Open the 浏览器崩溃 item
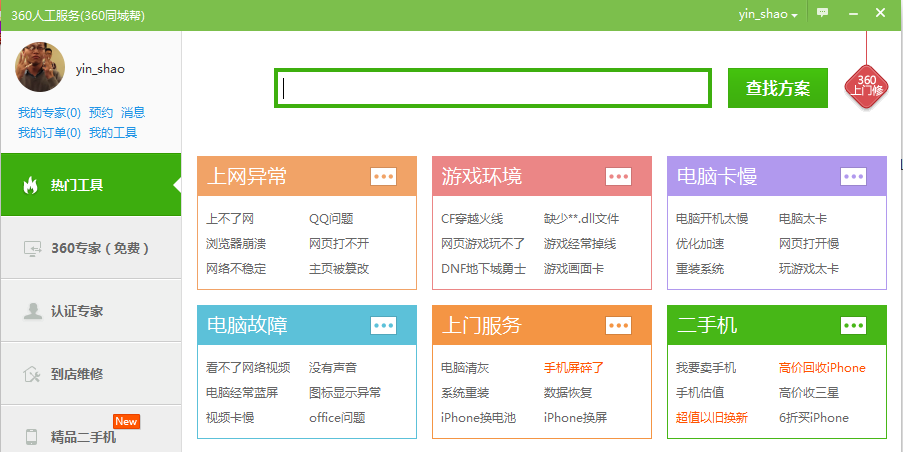The width and height of the screenshot is (903, 452). (236, 244)
